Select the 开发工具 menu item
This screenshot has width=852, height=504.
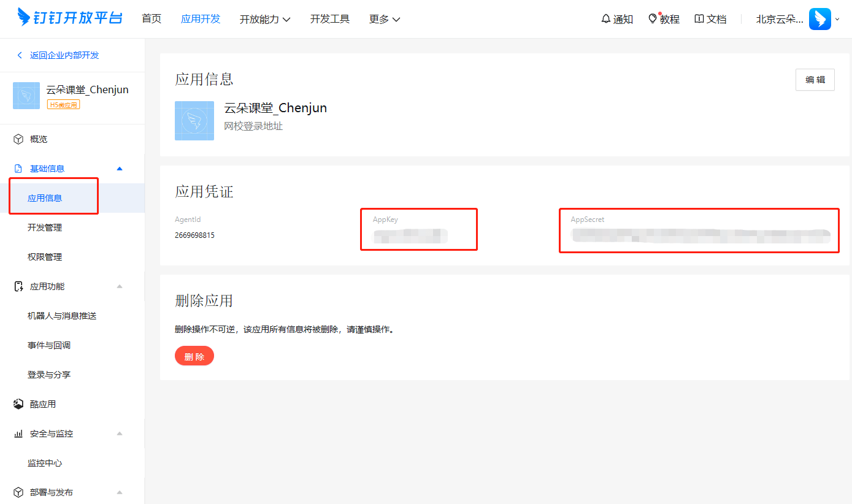[330, 19]
